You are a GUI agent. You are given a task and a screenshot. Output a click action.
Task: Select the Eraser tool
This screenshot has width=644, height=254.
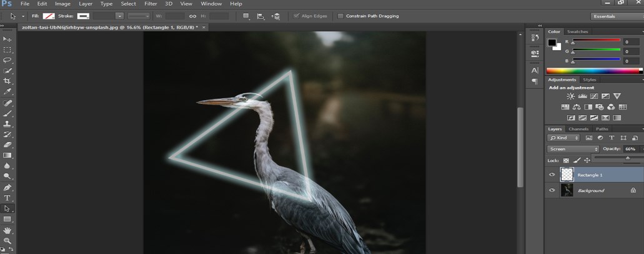pos(7,145)
